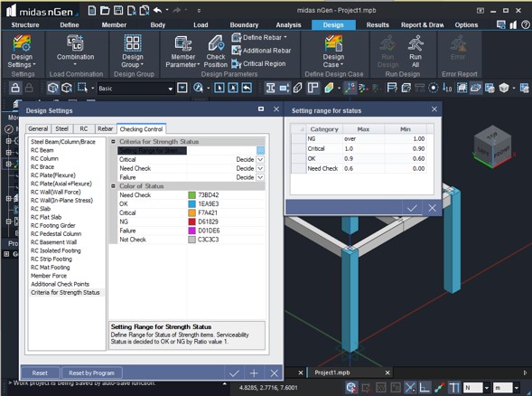Open the Failure Decide dropdown
The height and width of the screenshot is (396, 532).
260,177
